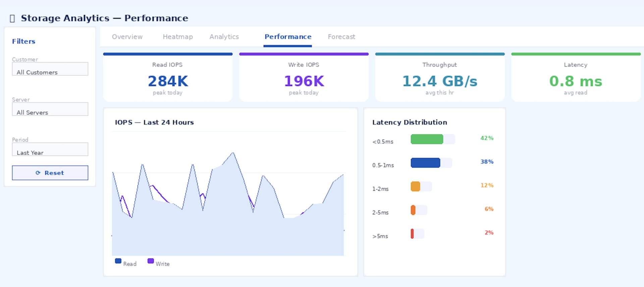This screenshot has width=644, height=287.
Task: Open the Period dropdown showing Last Year
Action: [50, 149]
